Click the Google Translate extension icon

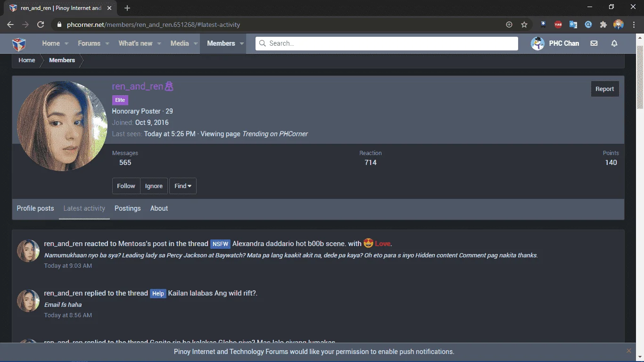click(x=573, y=25)
